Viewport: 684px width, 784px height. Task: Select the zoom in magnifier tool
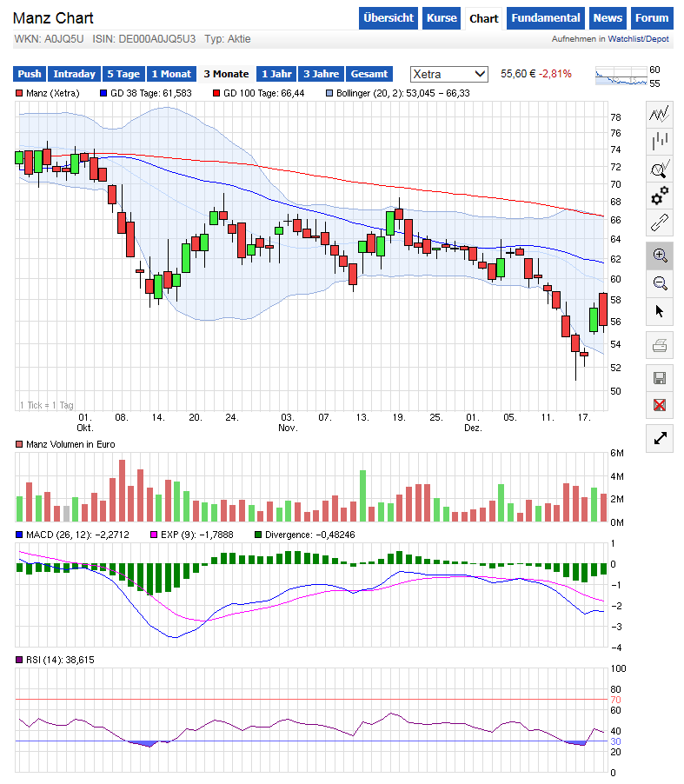click(x=660, y=256)
